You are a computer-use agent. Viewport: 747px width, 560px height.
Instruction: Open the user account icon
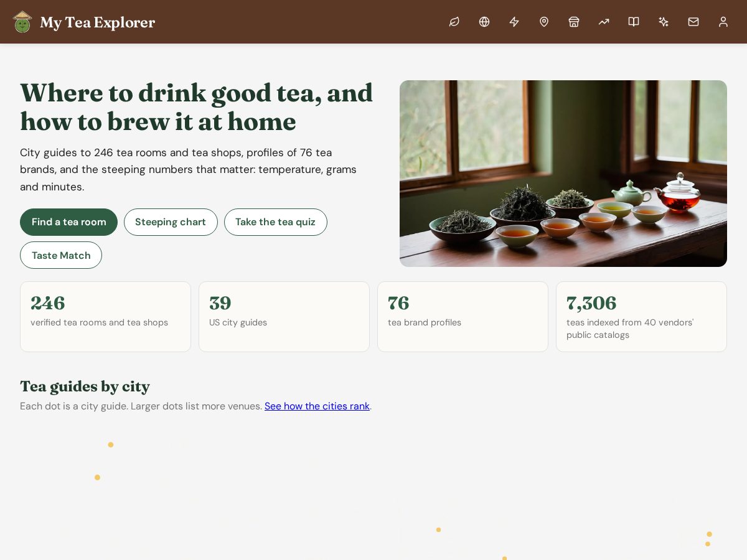click(723, 22)
